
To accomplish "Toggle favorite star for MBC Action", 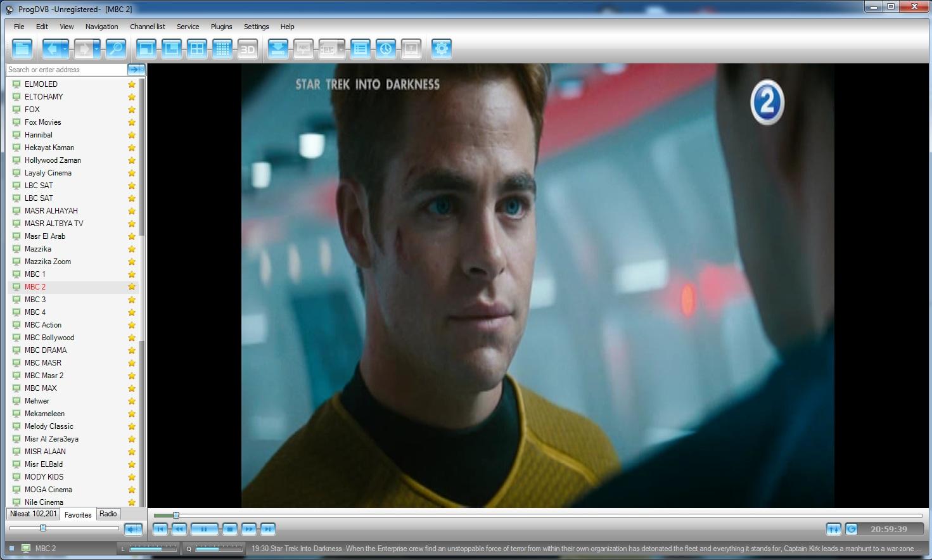I will [x=132, y=325].
